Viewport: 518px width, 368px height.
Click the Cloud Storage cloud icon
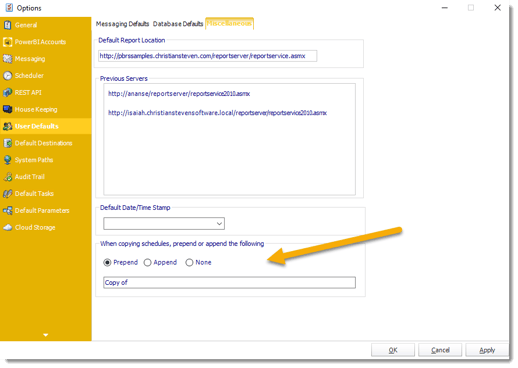pos(7,227)
